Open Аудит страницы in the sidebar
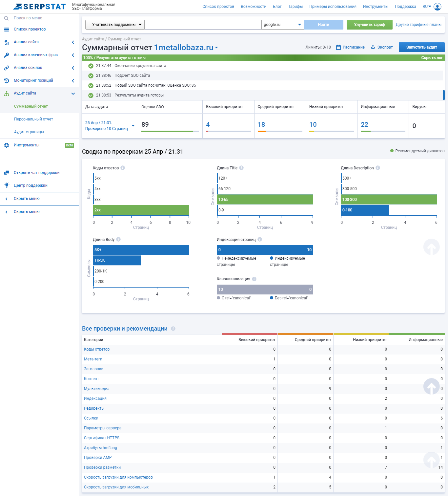448x496 pixels. pos(29,132)
